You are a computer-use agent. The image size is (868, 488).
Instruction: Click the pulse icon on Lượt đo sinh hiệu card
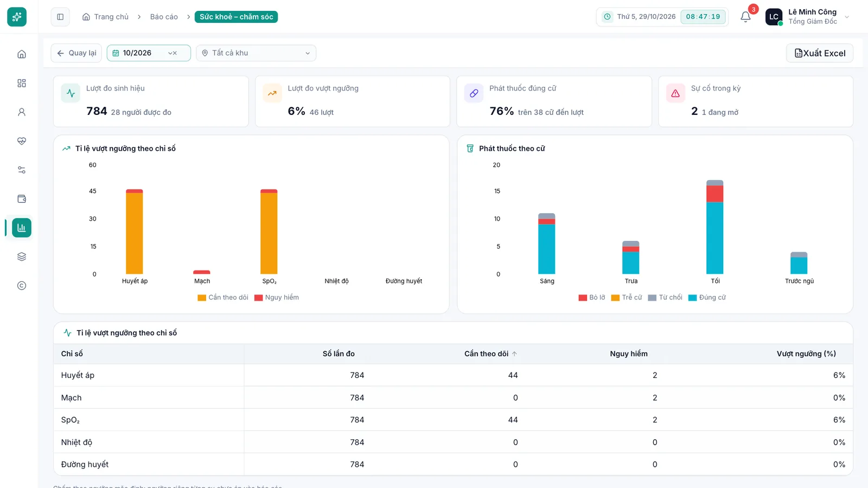(x=71, y=93)
